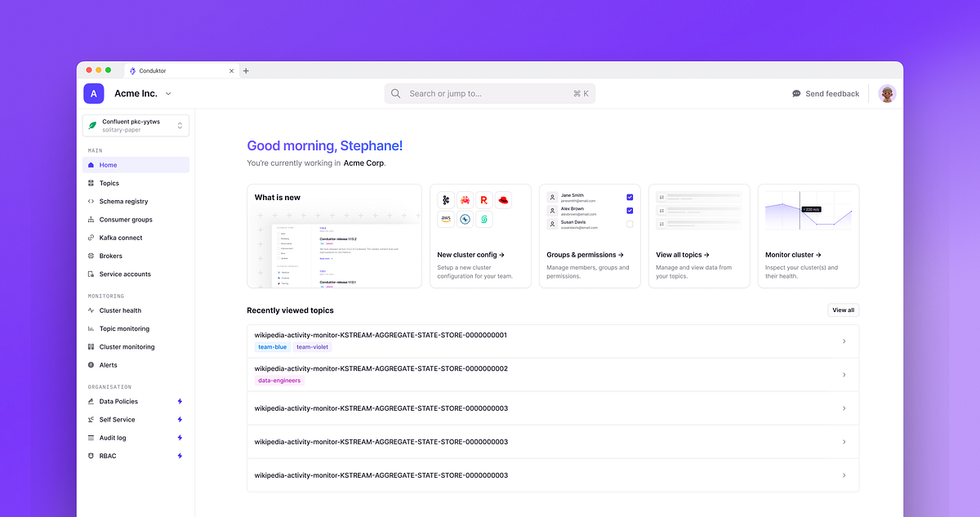This screenshot has width=980, height=517.
Task: Select the Red Hat cluster type icon
Action: pos(502,200)
